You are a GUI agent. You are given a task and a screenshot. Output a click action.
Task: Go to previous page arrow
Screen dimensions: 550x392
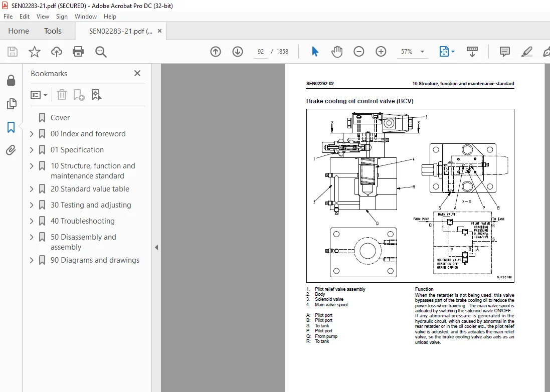click(x=216, y=52)
